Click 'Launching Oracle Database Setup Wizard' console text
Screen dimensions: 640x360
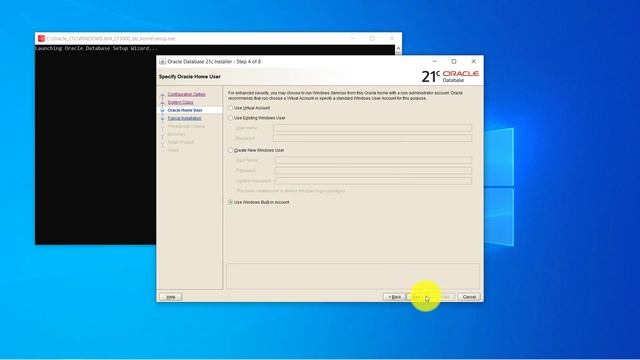click(97, 48)
